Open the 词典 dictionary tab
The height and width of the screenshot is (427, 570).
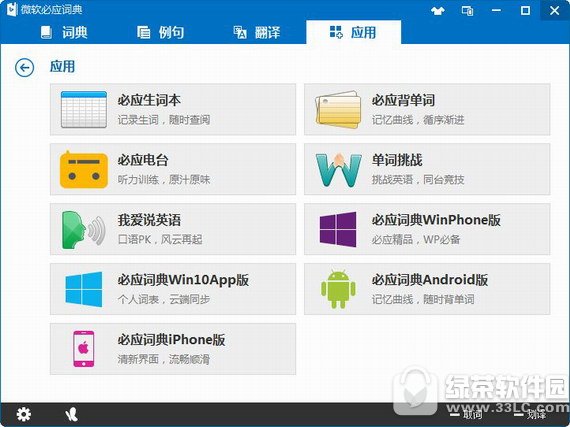click(x=64, y=32)
